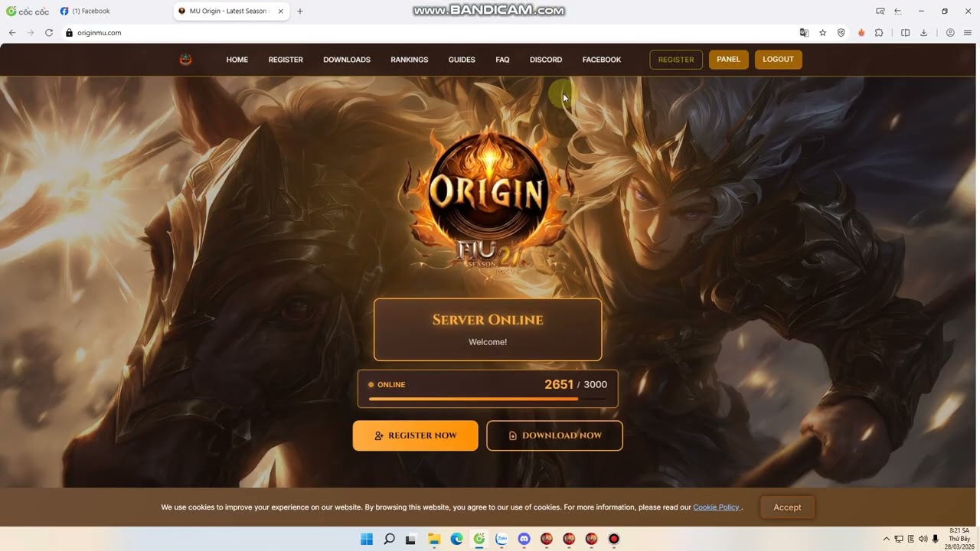Open the REGISTER navigation link
980x551 pixels.
tap(286, 60)
